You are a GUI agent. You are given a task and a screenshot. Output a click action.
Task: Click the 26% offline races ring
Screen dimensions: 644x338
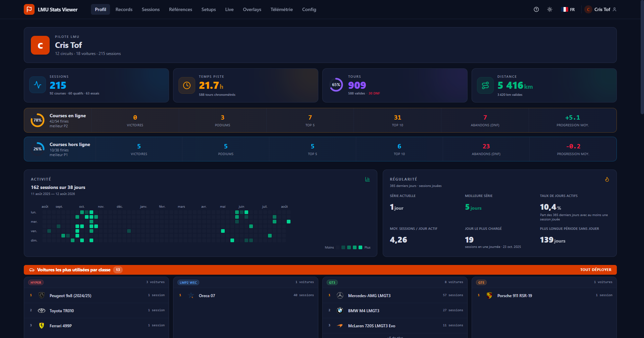(38, 149)
